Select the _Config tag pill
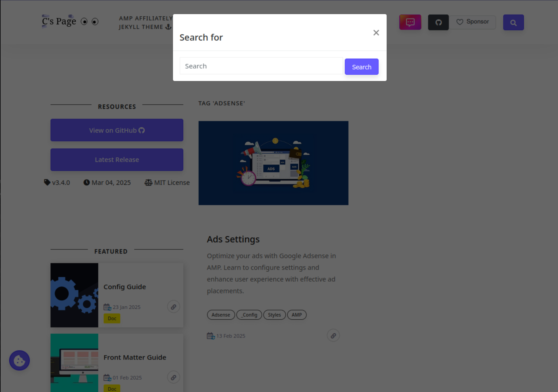558x392 pixels. click(x=249, y=315)
